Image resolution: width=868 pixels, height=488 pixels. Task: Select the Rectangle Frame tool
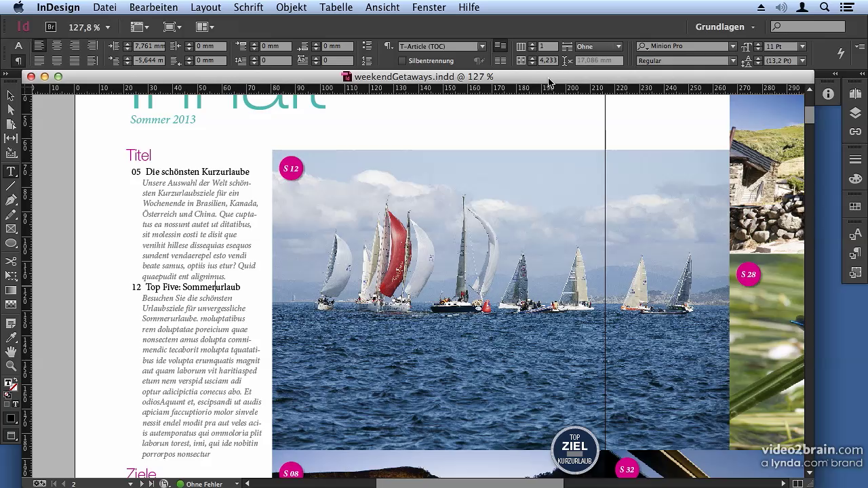click(11, 229)
